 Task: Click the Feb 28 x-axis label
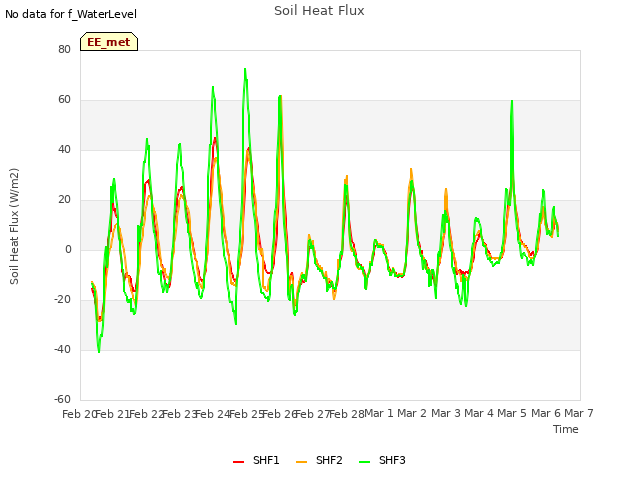[346, 414]
